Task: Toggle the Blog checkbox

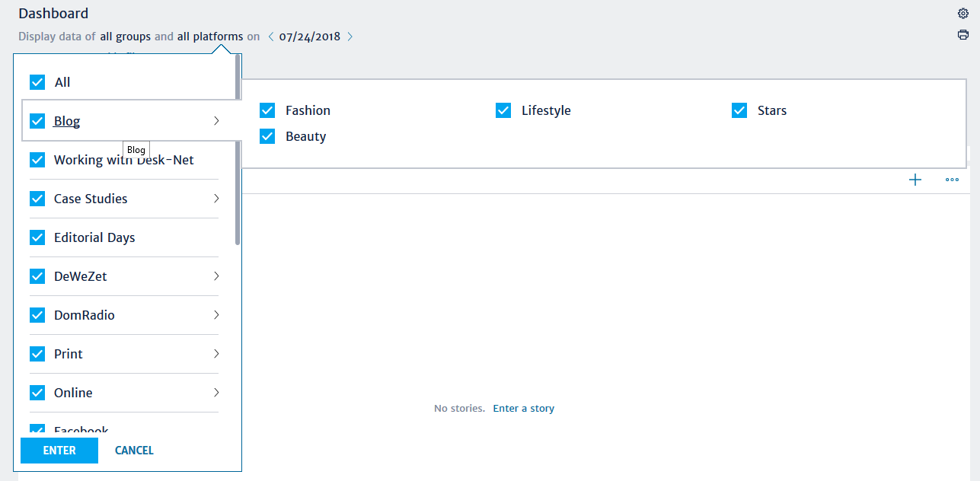Action: (37, 121)
